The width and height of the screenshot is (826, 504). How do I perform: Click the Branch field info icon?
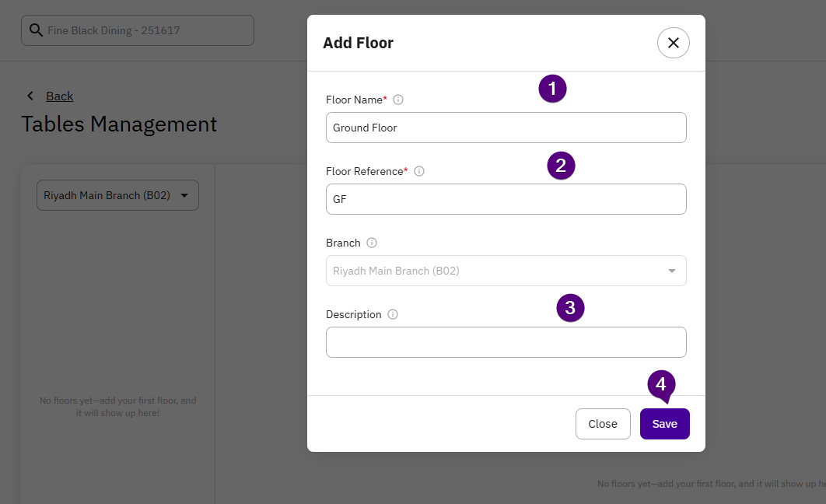tap(372, 243)
